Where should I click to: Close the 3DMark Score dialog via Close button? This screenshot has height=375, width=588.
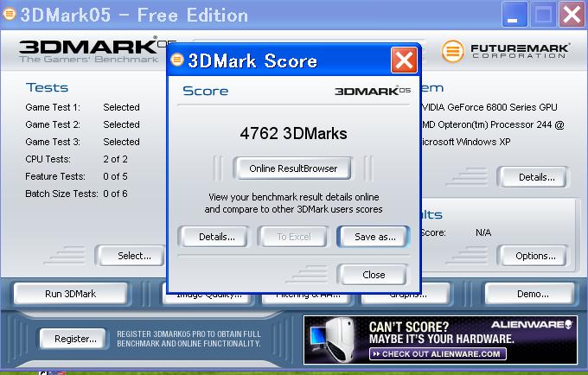click(374, 275)
